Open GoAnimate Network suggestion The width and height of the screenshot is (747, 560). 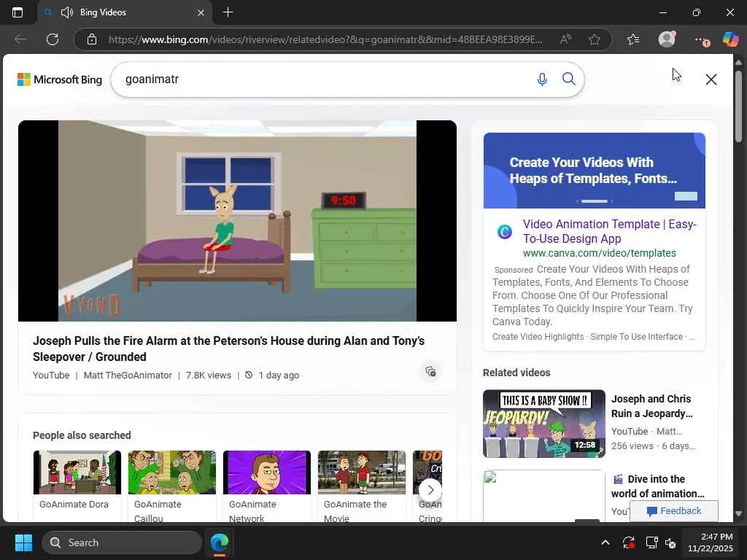click(267, 486)
